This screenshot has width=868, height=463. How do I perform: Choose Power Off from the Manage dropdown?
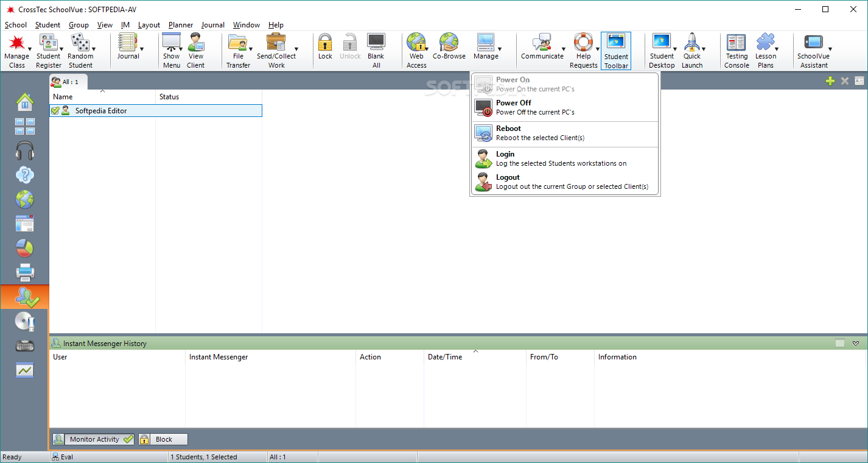pos(565,108)
